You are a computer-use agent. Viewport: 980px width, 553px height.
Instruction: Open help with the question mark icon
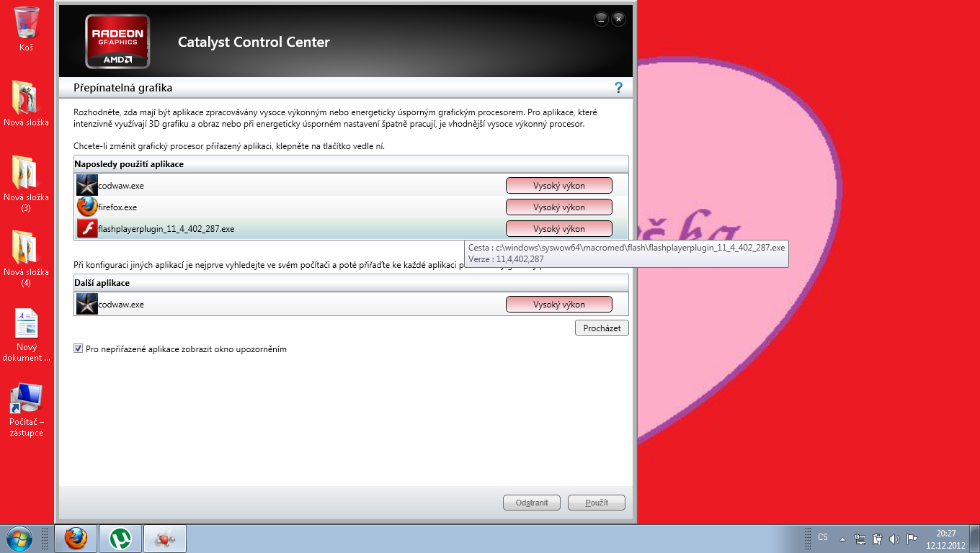tap(618, 88)
